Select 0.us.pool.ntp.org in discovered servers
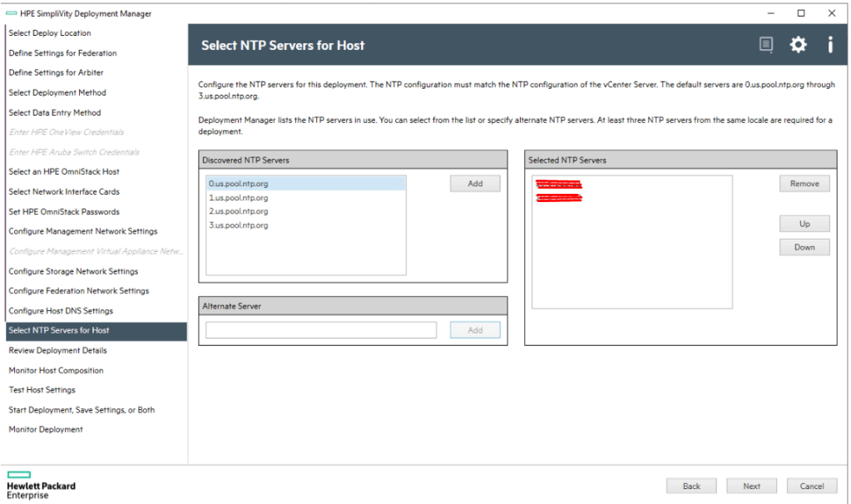 click(x=239, y=184)
